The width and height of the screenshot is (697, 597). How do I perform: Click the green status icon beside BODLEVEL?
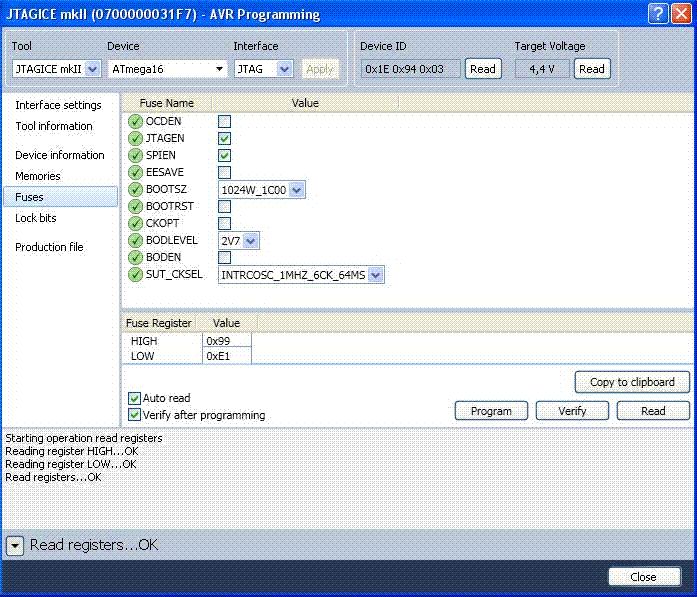[135, 240]
